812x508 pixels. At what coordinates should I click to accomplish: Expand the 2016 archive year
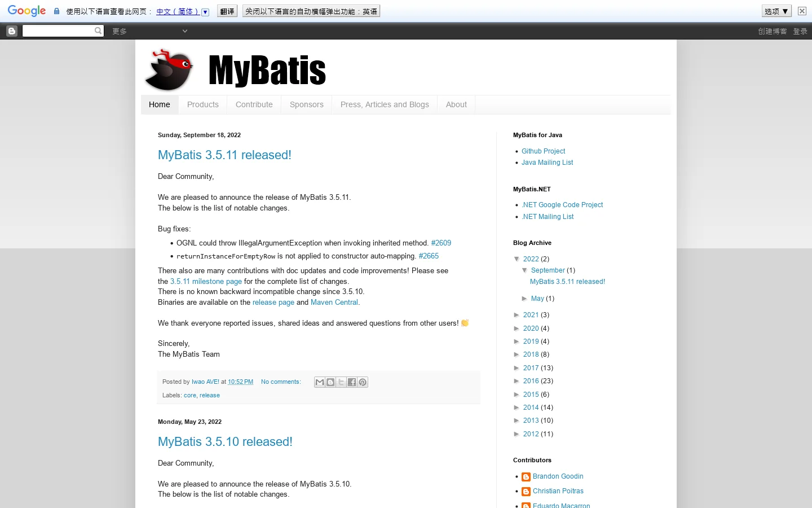click(517, 381)
